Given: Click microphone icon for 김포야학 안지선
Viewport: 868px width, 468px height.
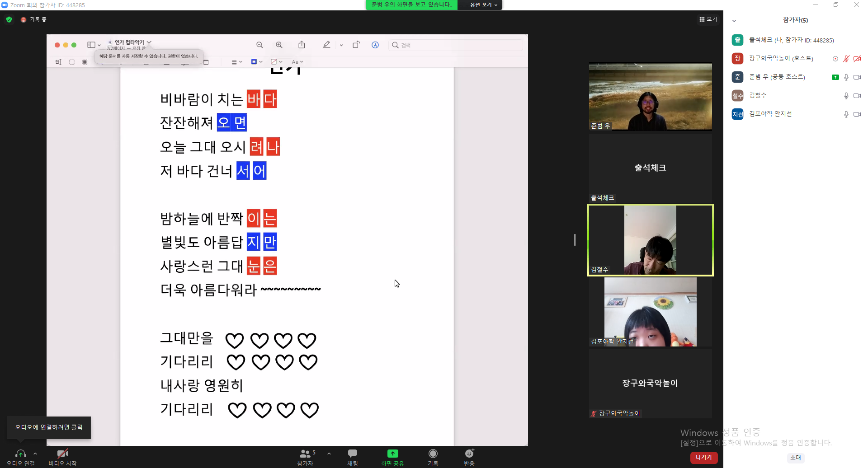Looking at the screenshot, I should click(846, 114).
